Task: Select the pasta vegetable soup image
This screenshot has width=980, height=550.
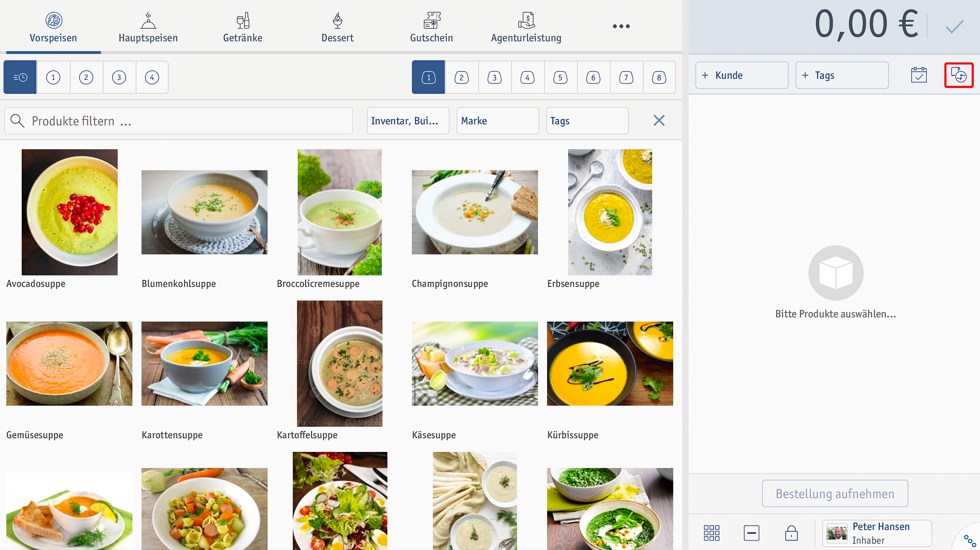Action: [204, 509]
